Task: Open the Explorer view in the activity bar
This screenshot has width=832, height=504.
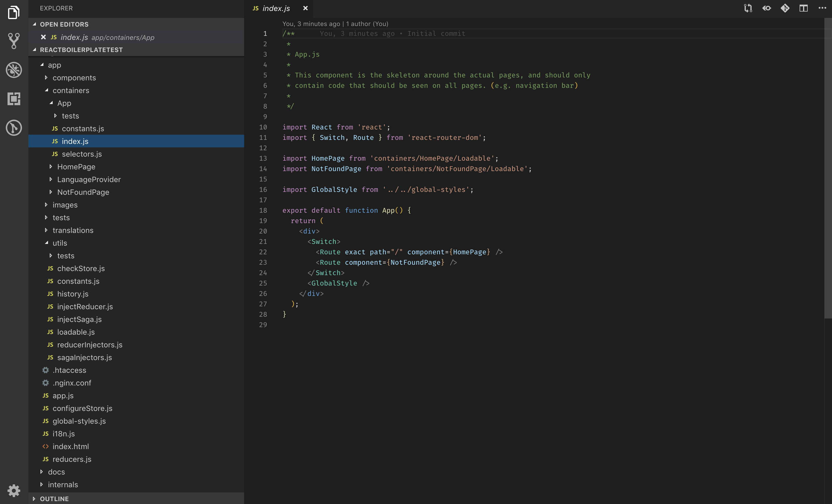Action: (14, 12)
